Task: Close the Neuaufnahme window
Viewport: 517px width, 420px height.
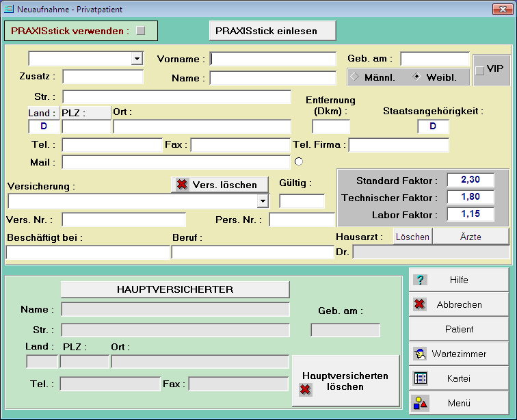Action: (503, 10)
